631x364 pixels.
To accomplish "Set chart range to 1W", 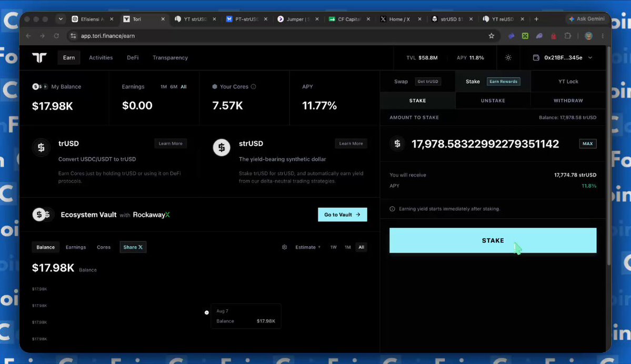I will (x=333, y=247).
